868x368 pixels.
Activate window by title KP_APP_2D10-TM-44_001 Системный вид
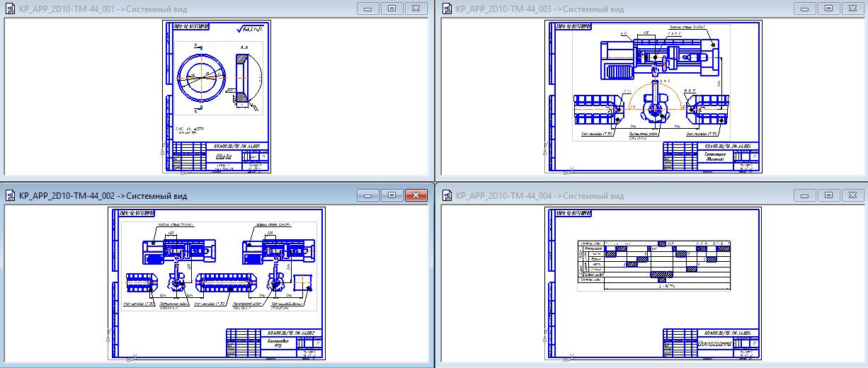[x=103, y=9]
